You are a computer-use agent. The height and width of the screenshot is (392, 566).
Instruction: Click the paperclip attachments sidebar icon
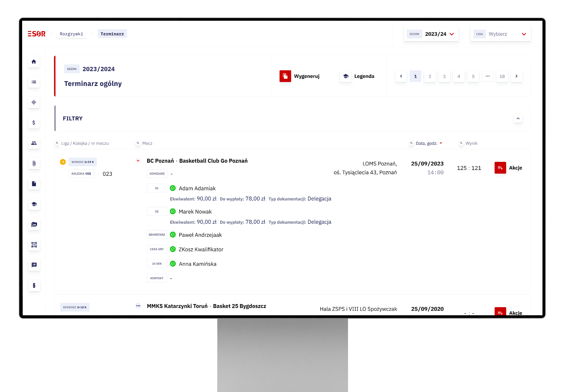tap(34, 163)
